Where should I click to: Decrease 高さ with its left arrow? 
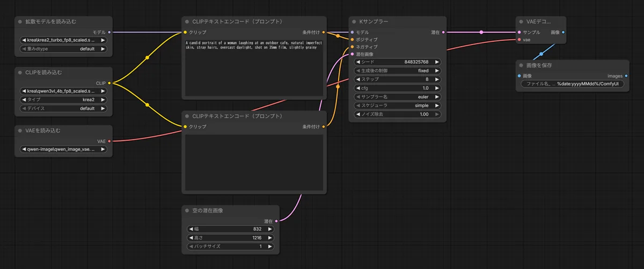[x=191, y=238]
